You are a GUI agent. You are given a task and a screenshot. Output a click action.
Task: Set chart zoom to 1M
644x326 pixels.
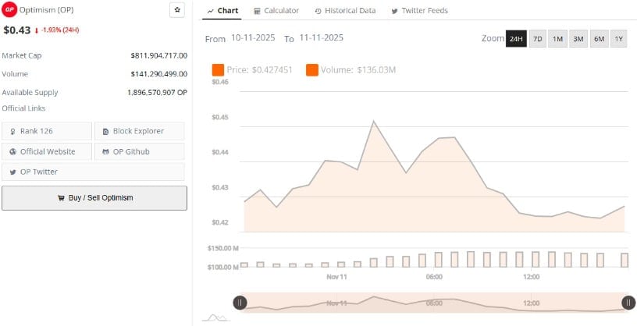pos(558,39)
